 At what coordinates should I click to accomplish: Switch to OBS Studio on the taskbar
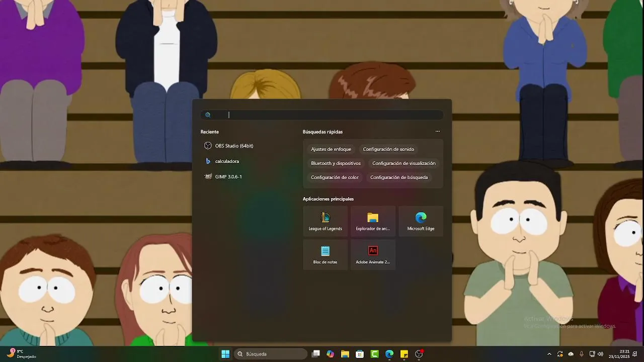pyautogui.click(x=419, y=354)
